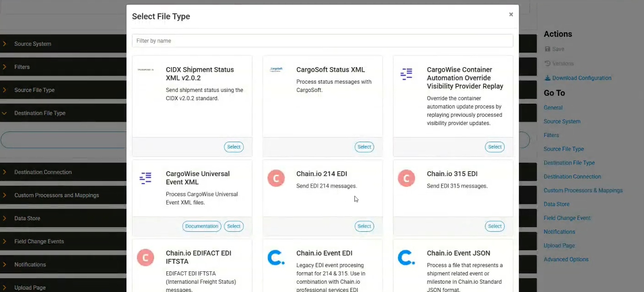
Task: Click the Chain.io 214 EDI logo
Action: coord(276,178)
